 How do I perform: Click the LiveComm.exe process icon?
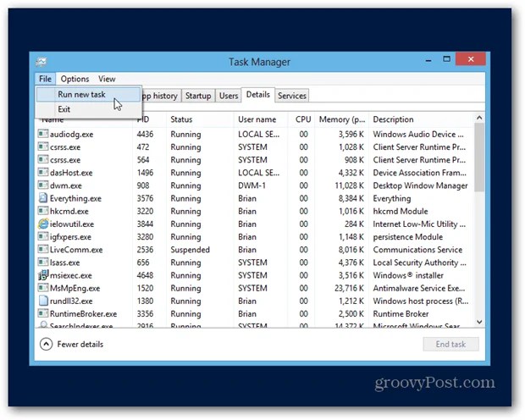coord(43,250)
